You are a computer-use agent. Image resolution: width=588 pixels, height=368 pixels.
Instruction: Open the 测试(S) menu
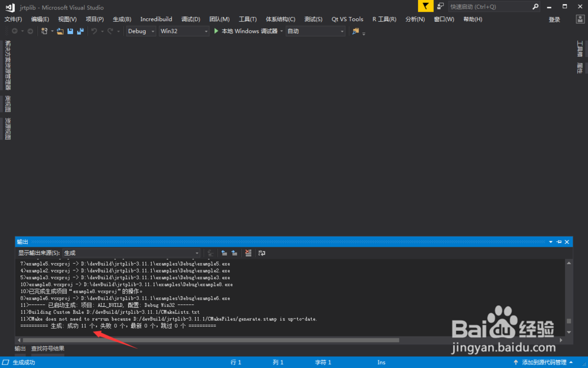pyautogui.click(x=313, y=19)
